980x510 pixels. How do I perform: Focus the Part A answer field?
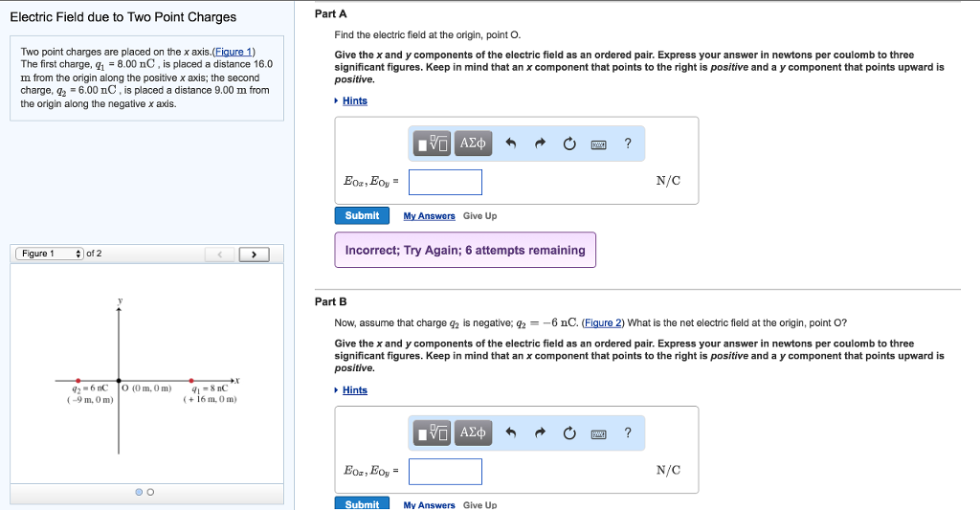pos(445,183)
